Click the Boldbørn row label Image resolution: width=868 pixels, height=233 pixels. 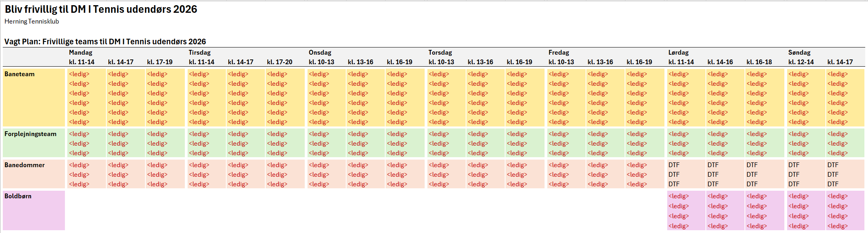(18, 196)
